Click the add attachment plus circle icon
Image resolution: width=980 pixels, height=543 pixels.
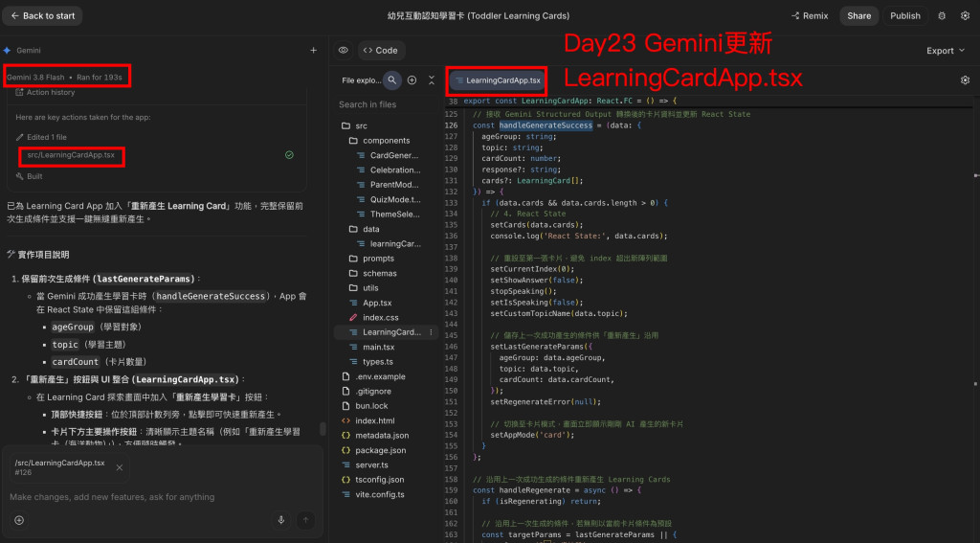(x=19, y=520)
